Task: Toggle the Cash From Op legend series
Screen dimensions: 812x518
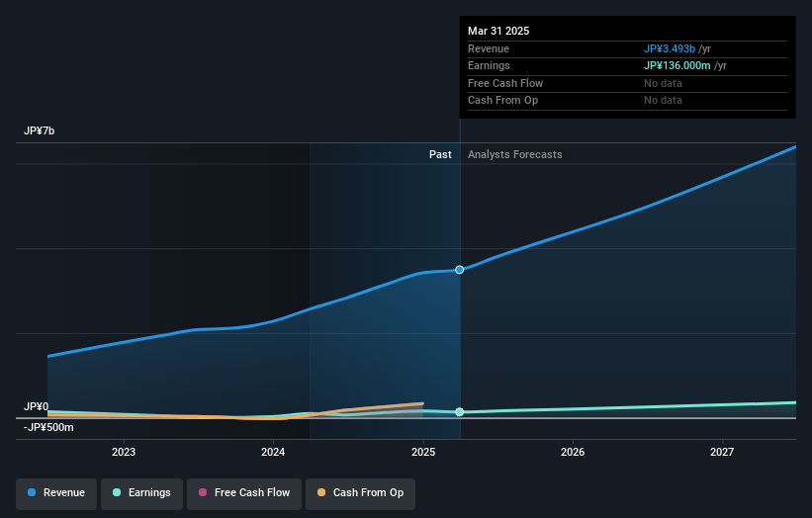Action: 360,493
